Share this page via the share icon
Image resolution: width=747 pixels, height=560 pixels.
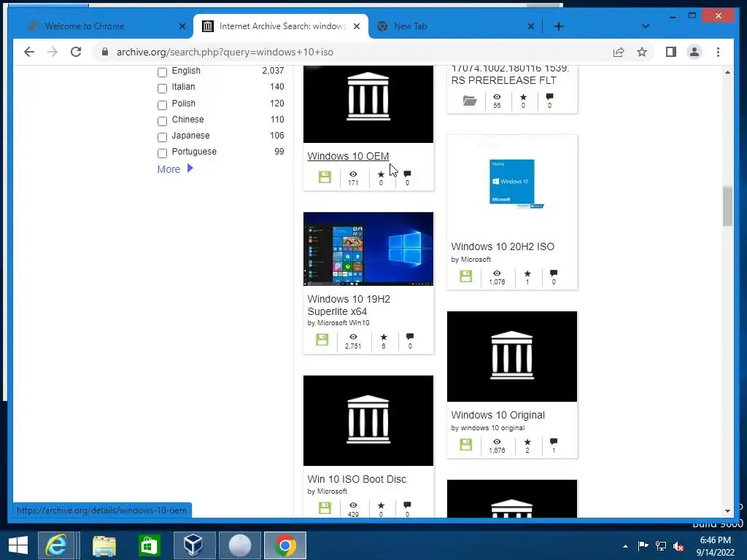619,52
